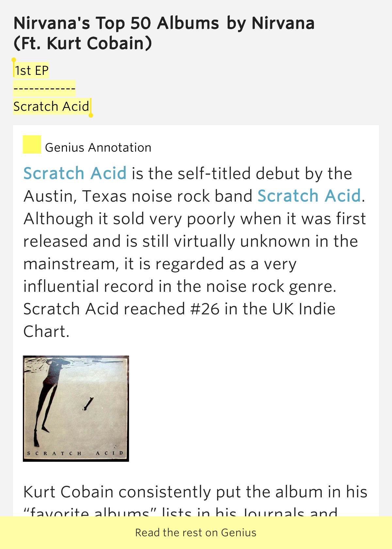Click "Read the rest on Genius" banner
The image size is (392, 549).
coord(196,532)
